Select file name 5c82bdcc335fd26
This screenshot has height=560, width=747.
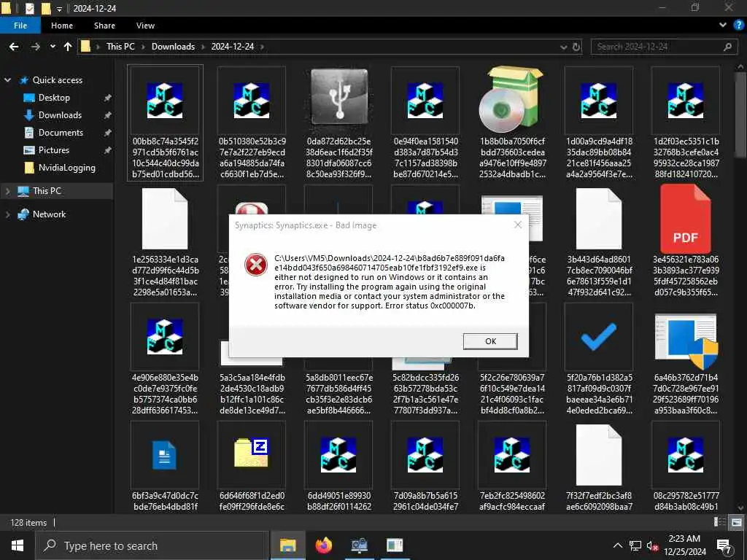pos(425,394)
